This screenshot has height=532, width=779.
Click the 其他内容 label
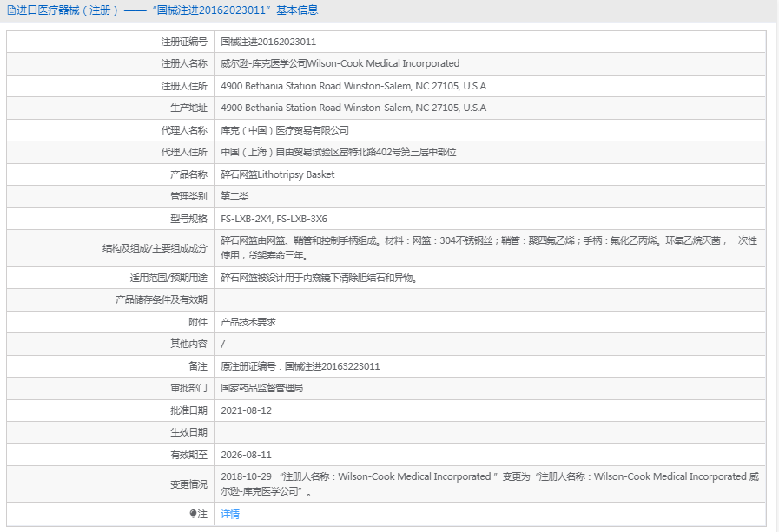point(188,344)
